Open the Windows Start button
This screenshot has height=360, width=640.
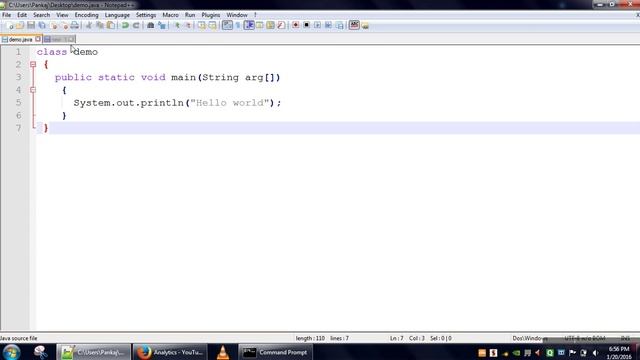[x=11, y=352]
